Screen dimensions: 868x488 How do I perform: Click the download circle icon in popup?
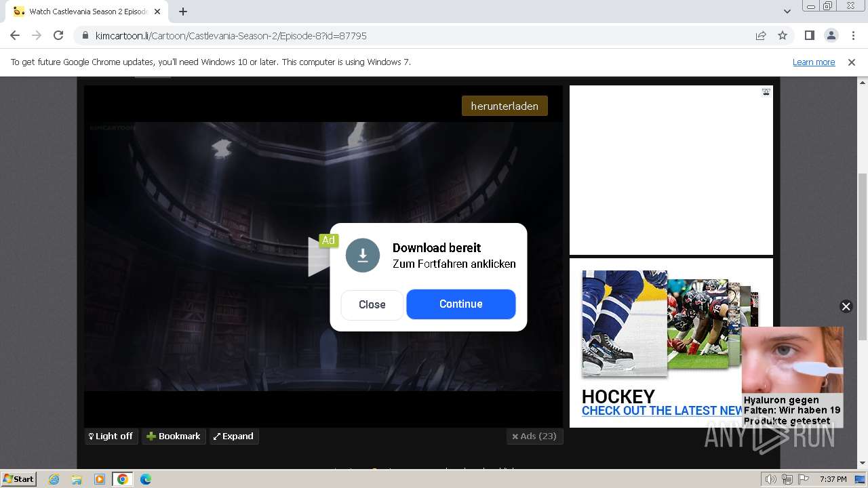click(x=363, y=256)
